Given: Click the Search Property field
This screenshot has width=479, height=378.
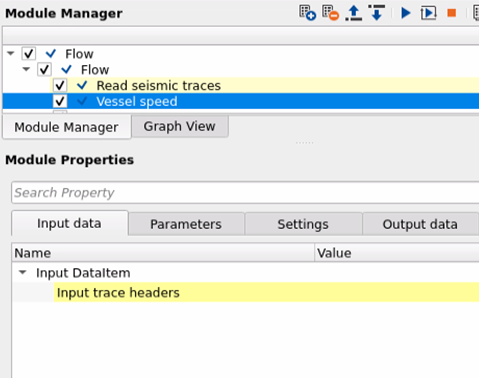Looking at the screenshot, I should (245, 193).
